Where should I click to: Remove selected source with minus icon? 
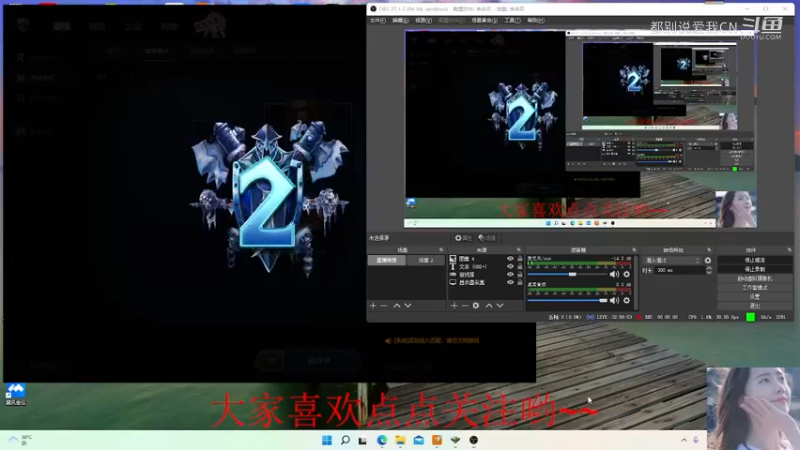pyautogui.click(x=465, y=306)
